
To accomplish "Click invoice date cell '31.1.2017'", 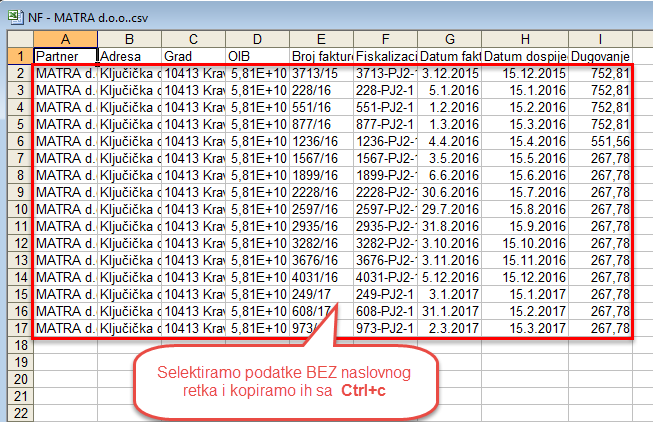I will 450,311.
